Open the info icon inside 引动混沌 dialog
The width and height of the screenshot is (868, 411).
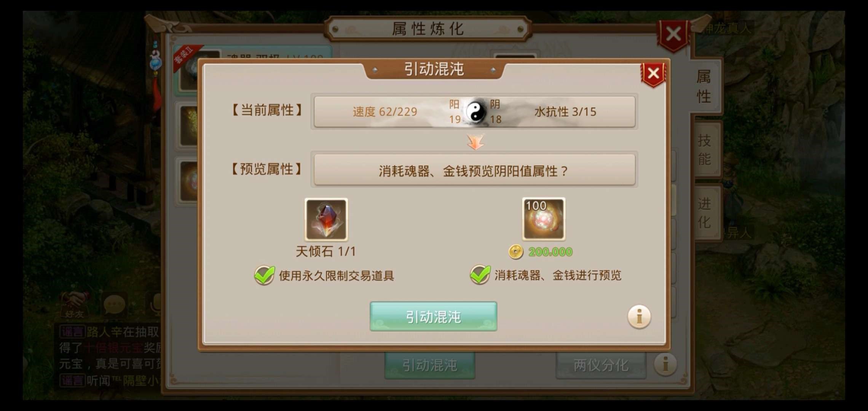tap(639, 316)
